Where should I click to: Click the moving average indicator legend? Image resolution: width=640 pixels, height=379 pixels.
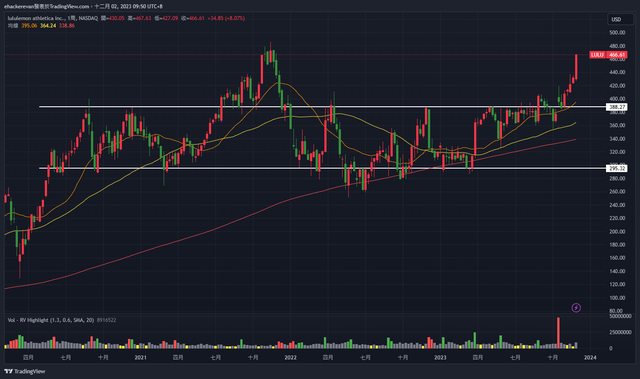point(41,26)
